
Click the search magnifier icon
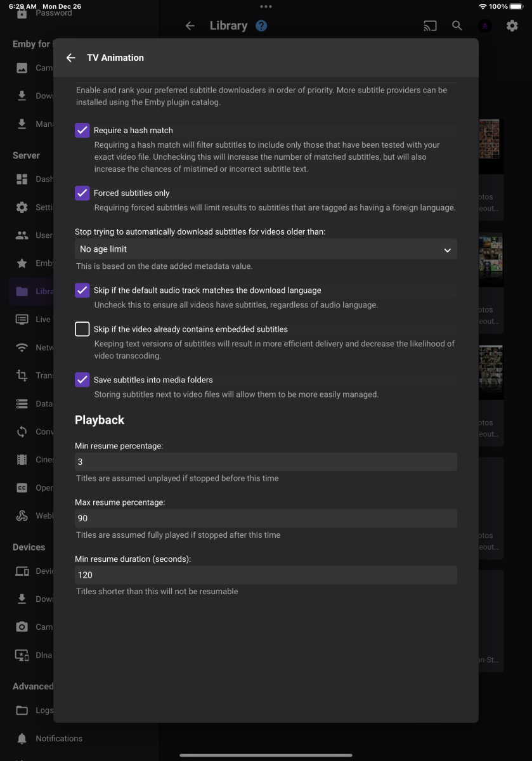tap(457, 26)
